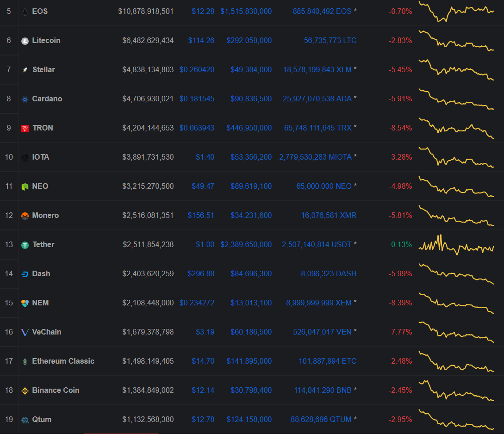Viewport: 504px width, 434px height.
Task: Click EOS price $12.28
Action: 203,11
